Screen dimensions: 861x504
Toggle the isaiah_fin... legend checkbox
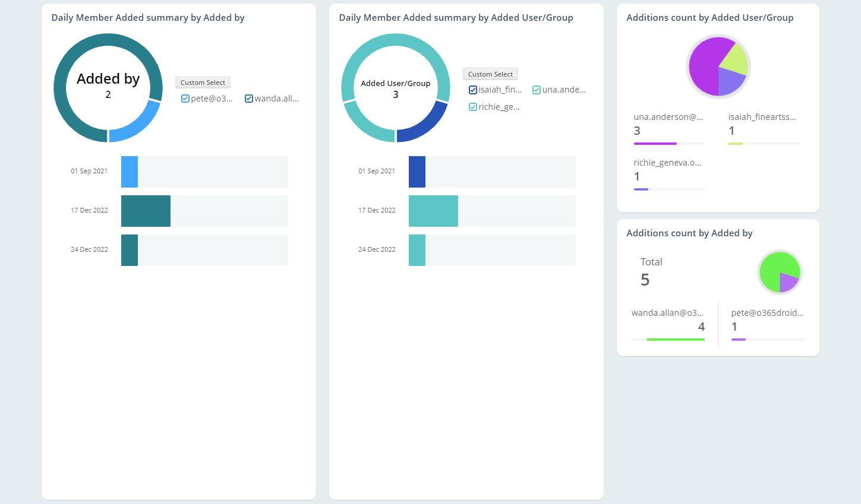(x=473, y=90)
